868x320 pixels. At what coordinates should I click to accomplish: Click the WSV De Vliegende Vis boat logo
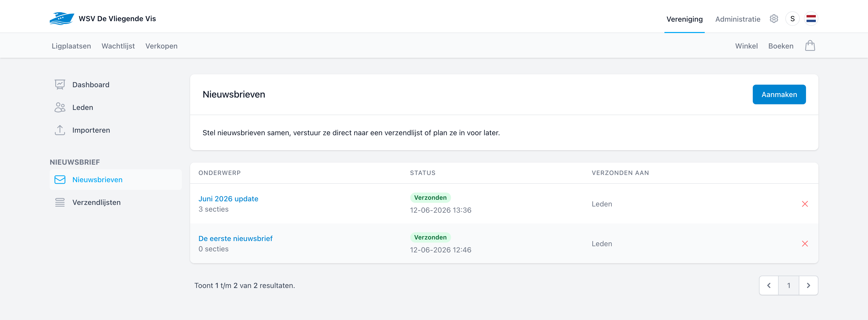[62, 19]
